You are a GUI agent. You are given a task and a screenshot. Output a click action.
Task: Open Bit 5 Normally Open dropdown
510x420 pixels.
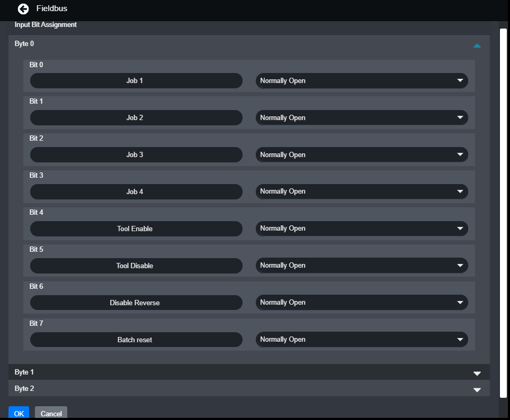click(x=362, y=266)
